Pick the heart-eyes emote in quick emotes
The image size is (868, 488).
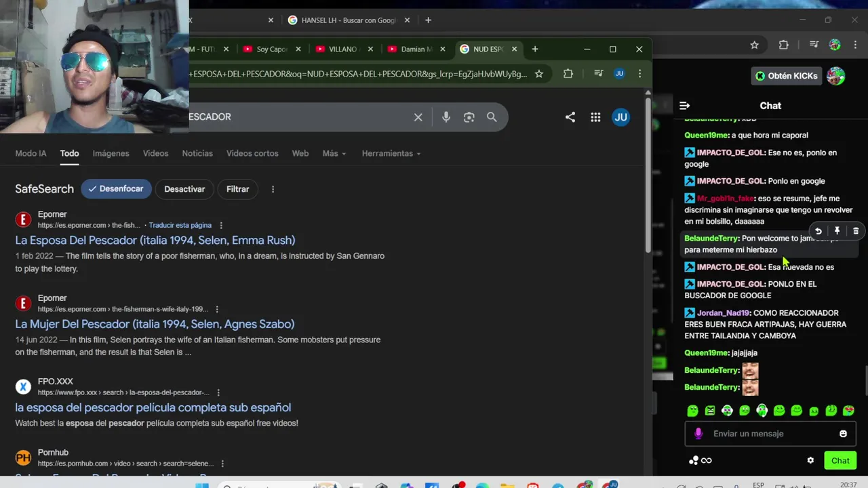click(x=848, y=411)
